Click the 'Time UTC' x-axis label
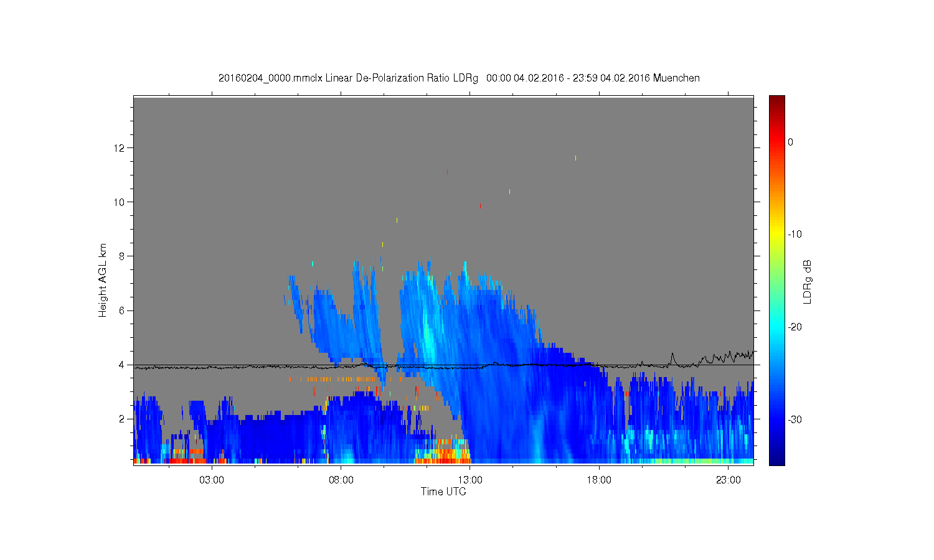 [443, 492]
